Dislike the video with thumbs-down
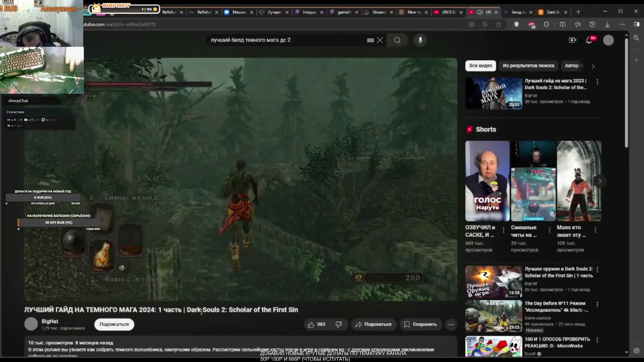Screen dimensions: 644x362 [339, 324]
